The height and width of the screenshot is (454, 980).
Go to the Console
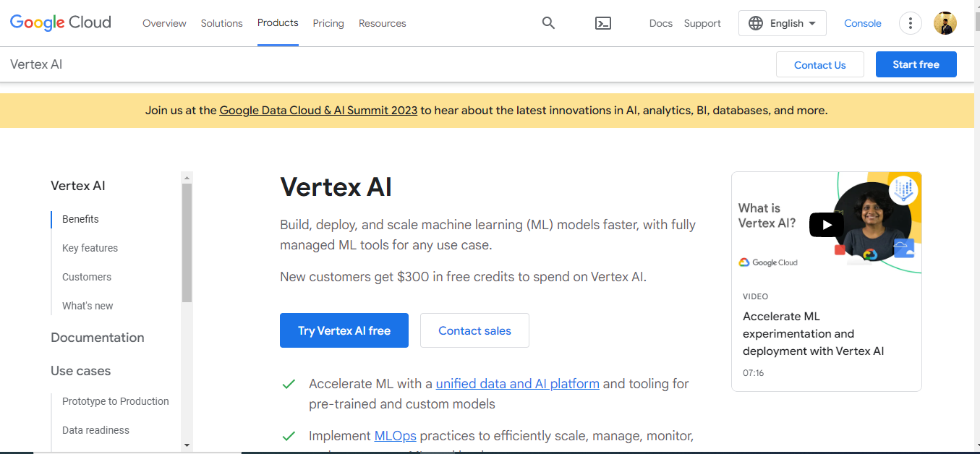[x=863, y=23]
